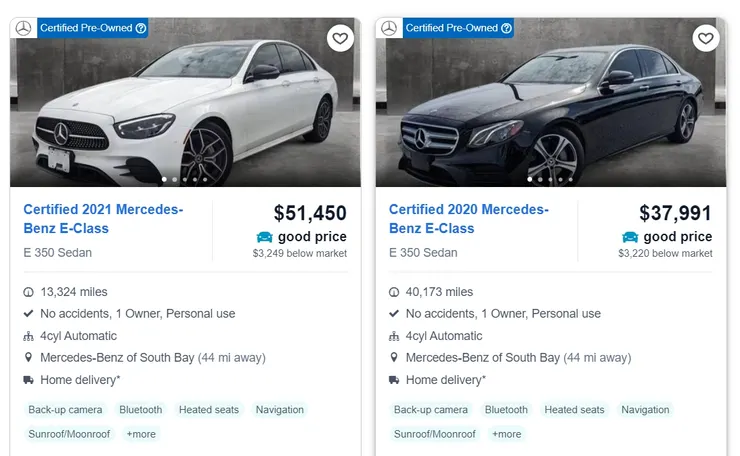
Task: Click Certified Pre-Owned help icon on white car
Action: click(x=141, y=28)
